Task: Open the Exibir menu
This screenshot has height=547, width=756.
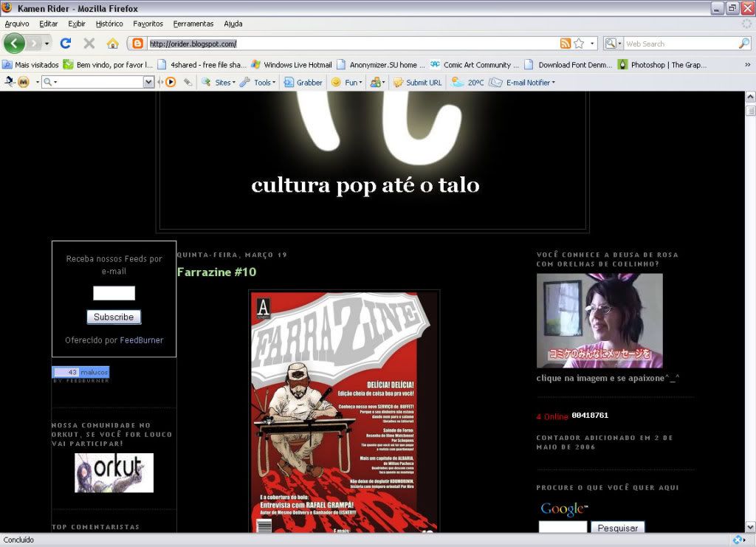Action: pyautogui.click(x=77, y=24)
